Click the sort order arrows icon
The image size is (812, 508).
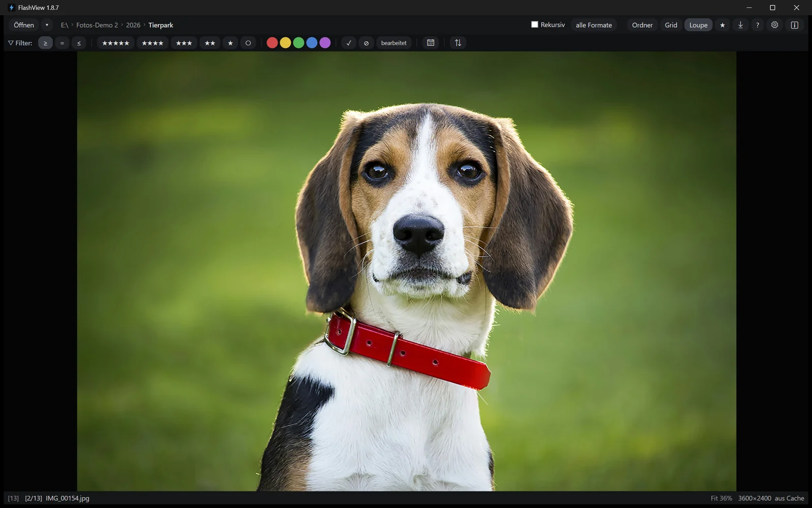[458, 43]
